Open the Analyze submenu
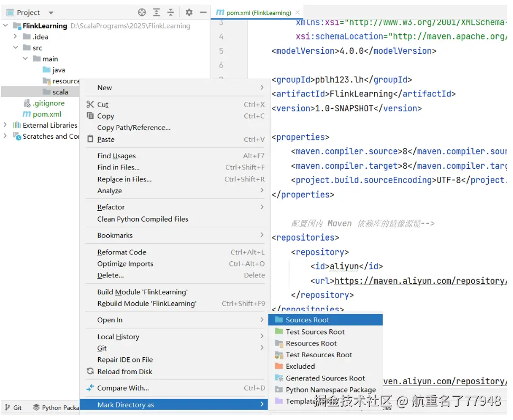 [175, 190]
